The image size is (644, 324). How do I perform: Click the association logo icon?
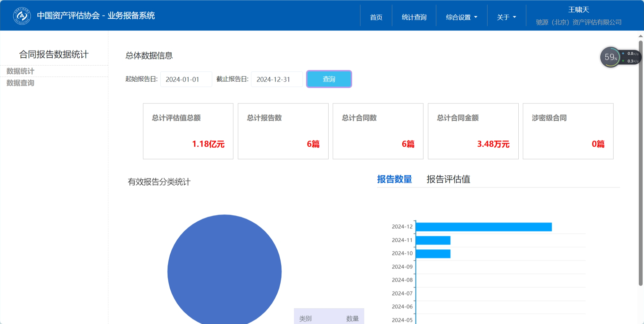22,16
